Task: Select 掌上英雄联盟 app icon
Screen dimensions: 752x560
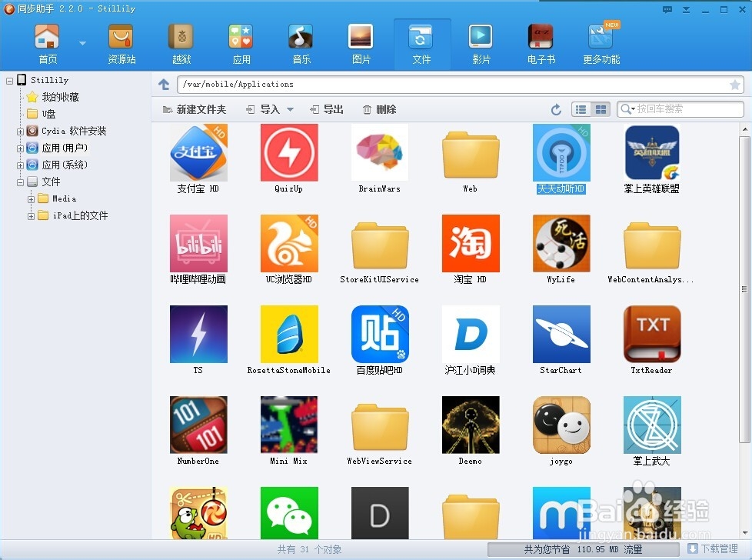Action: coord(652,152)
